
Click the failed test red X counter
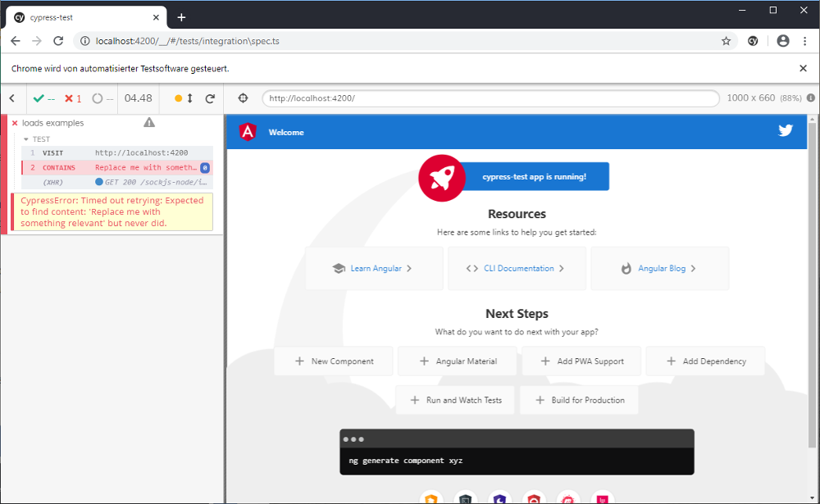click(x=73, y=98)
